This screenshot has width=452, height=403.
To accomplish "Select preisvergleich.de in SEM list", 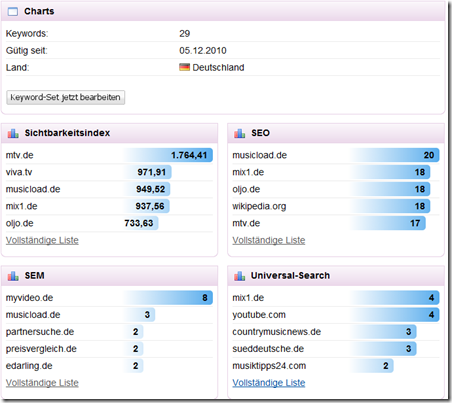I will pos(41,349).
